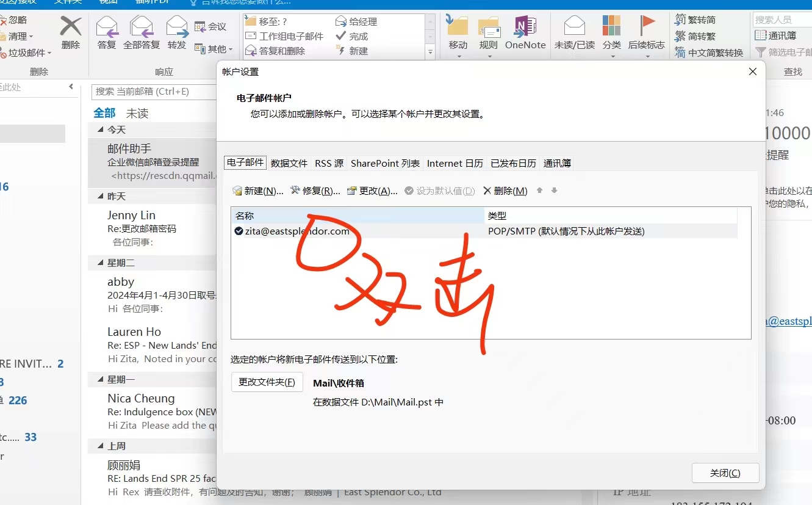This screenshot has width=812, height=505.
Task: Click Repair (修复) account tool
Action: coord(315,191)
